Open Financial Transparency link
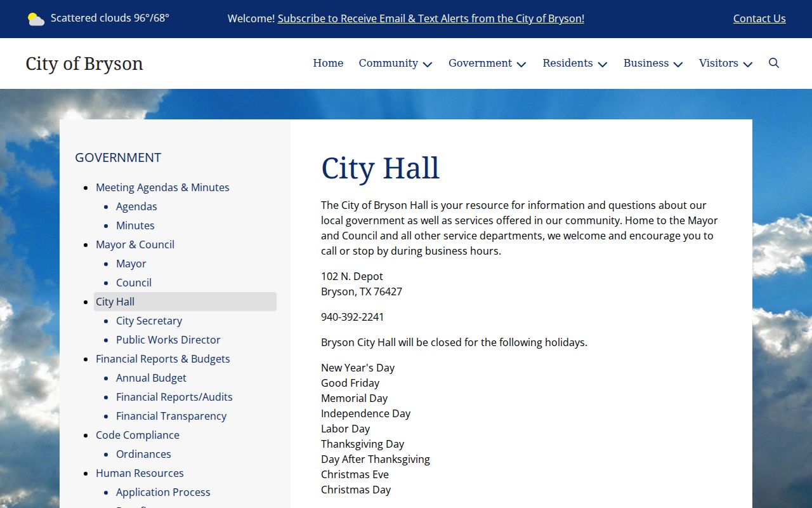The width and height of the screenshot is (812, 508). (x=171, y=416)
